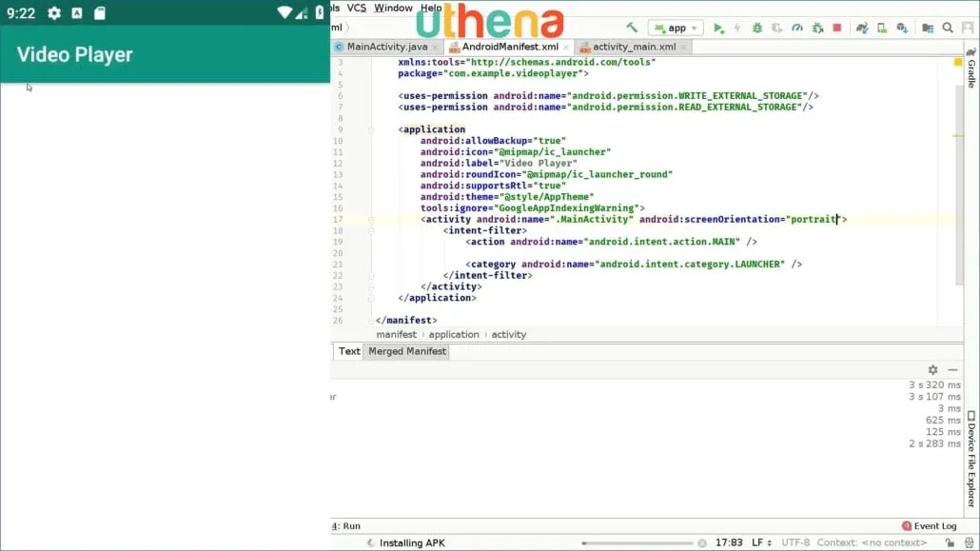Switch to Merged Manifest view

(407, 351)
